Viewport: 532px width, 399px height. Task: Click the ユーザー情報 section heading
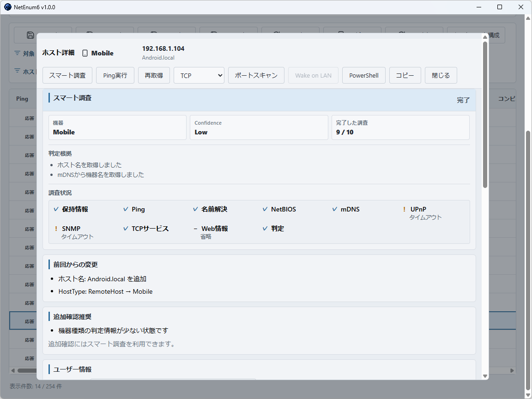pos(72,369)
